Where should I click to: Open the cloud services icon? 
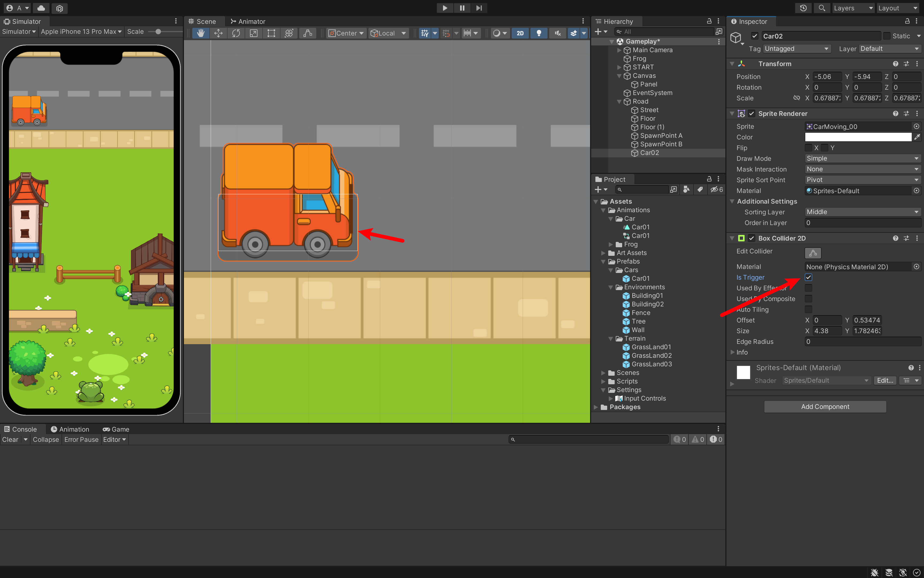tap(41, 8)
